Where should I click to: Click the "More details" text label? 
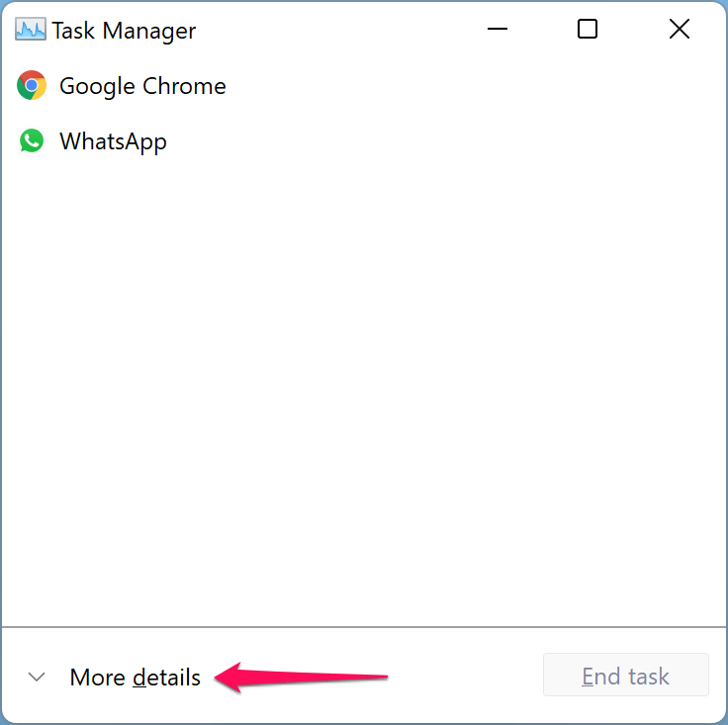coord(135,678)
